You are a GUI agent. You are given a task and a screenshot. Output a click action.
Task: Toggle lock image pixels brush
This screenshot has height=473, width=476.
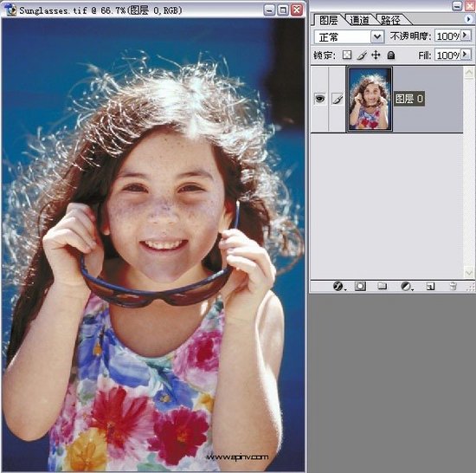click(362, 55)
